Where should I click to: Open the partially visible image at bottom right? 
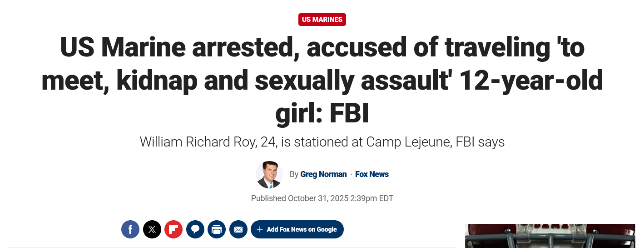(x=550, y=236)
